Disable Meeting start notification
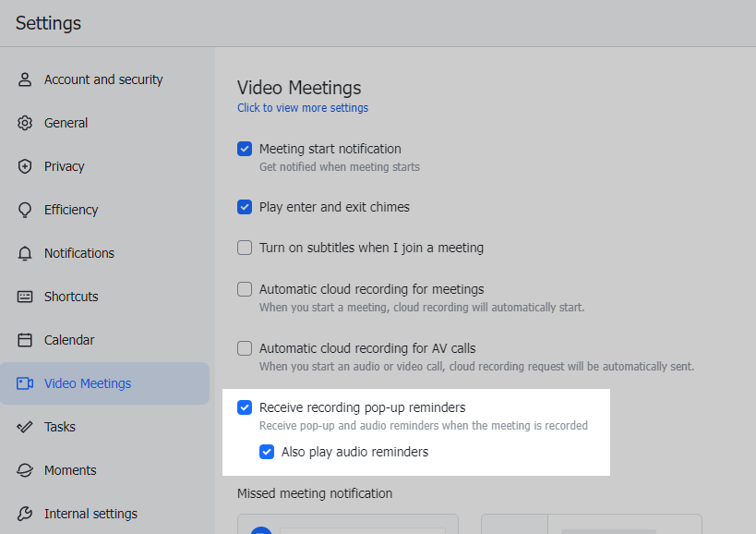 coord(245,149)
